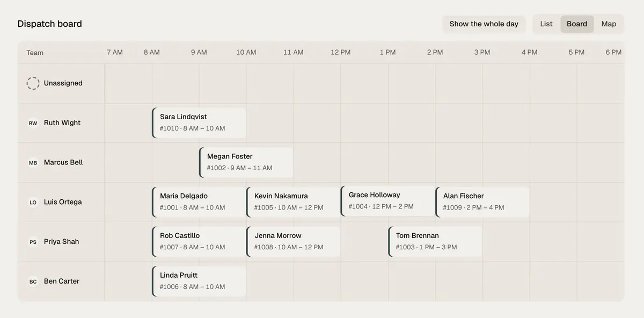Image resolution: width=644 pixels, height=318 pixels.
Task: Click the Ruth Wight team name
Action: click(x=62, y=123)
